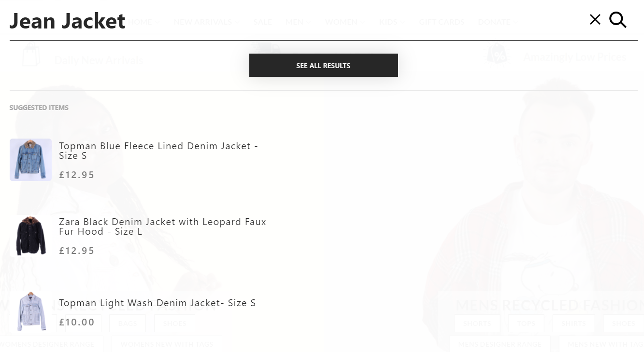Expand the New Arrivals menu chevron
644x352 pixels.
[237, 22]
